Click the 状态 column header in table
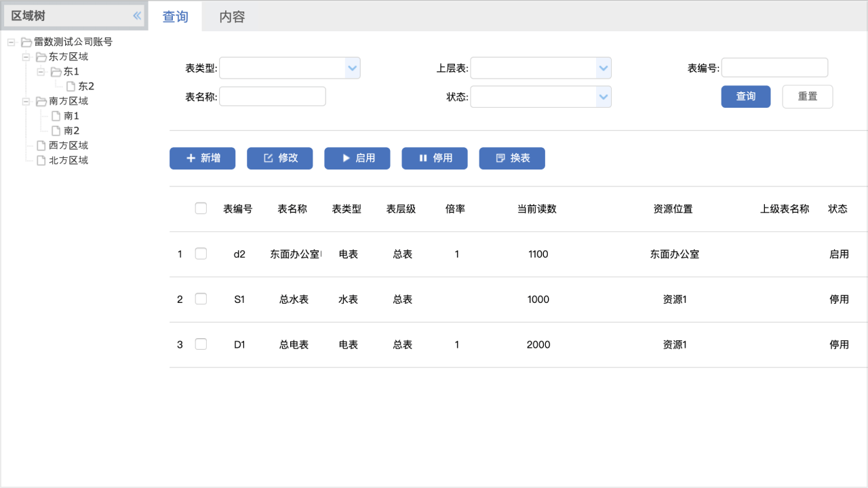This screenshot has width=868, height=488. pyautogui.click(x=838, y=209)
